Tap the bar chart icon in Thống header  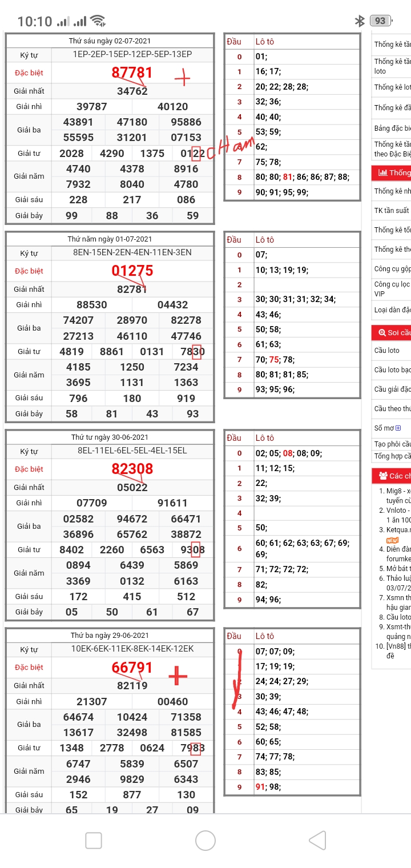382,172
